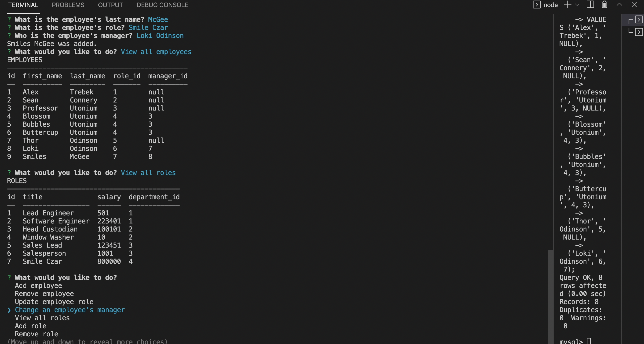Choose 'Change an employee's manager' option
The height and width of the screenshot is (344, 644).
point(70,310)
